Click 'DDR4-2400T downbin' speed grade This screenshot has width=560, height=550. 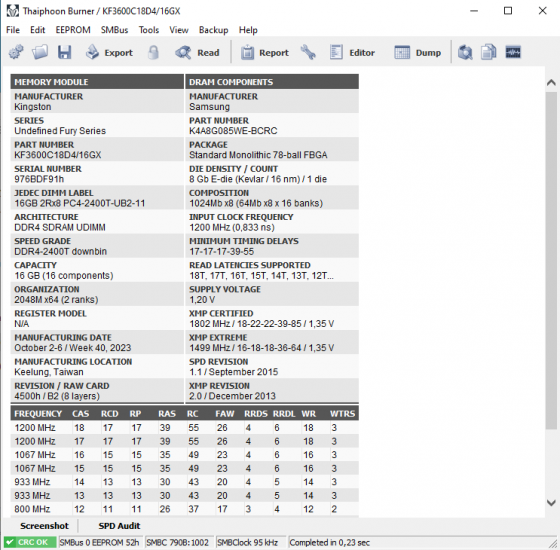click(x=60, y=251)
